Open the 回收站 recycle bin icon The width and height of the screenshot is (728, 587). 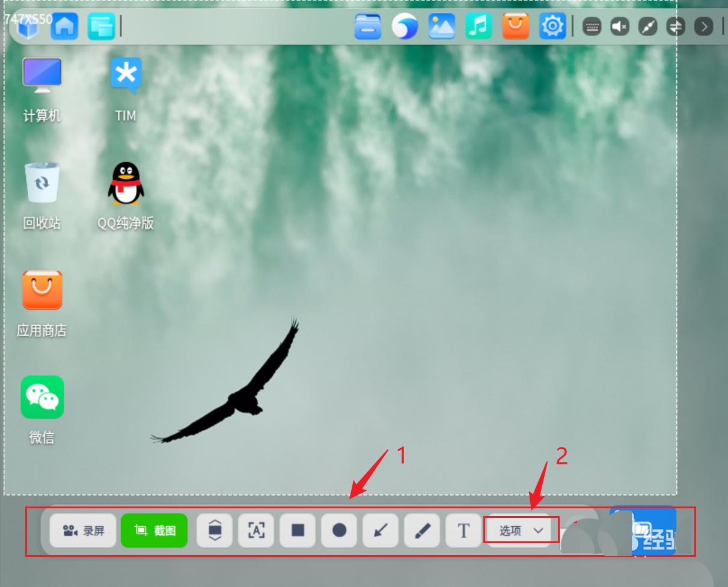[42, 196]
